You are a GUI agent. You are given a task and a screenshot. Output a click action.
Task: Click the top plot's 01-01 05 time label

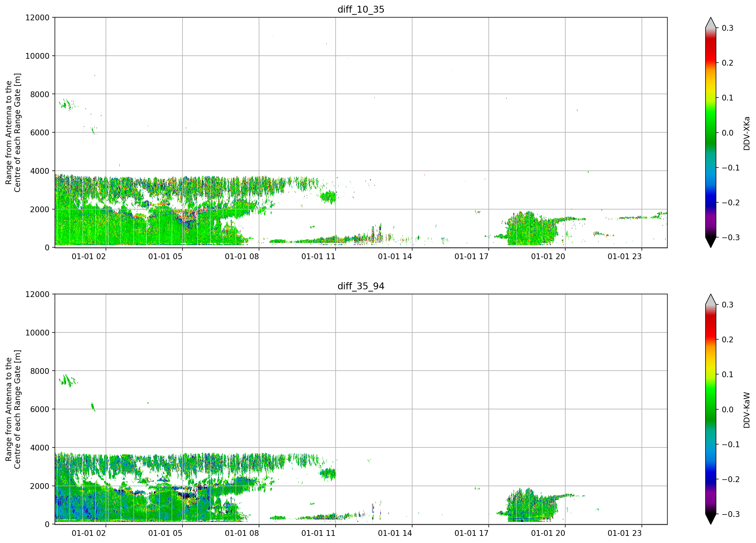165,256
